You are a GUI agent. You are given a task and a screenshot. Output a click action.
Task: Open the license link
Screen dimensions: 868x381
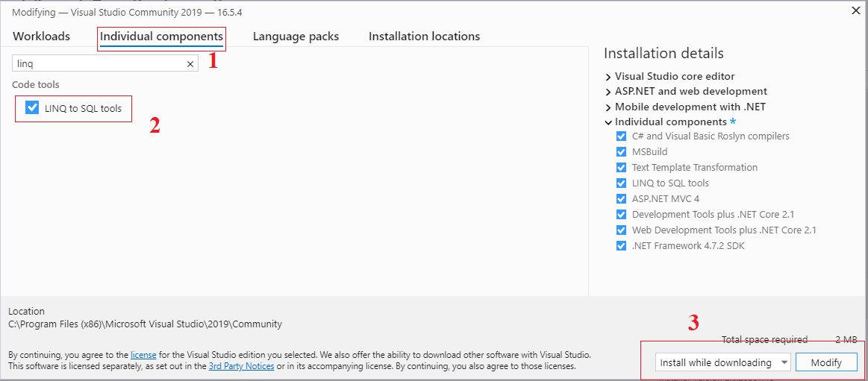pyautogui.click(x=143, y=354)
